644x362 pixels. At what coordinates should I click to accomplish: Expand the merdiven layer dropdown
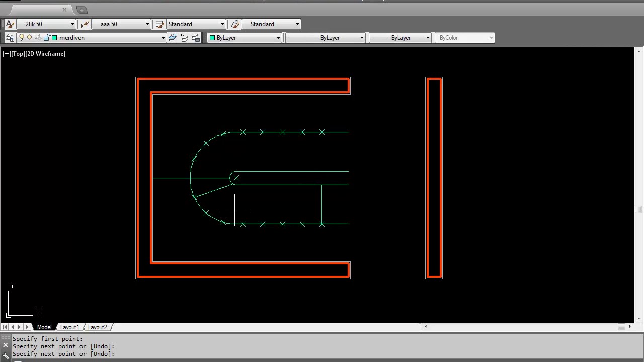(x=163, y=38)
